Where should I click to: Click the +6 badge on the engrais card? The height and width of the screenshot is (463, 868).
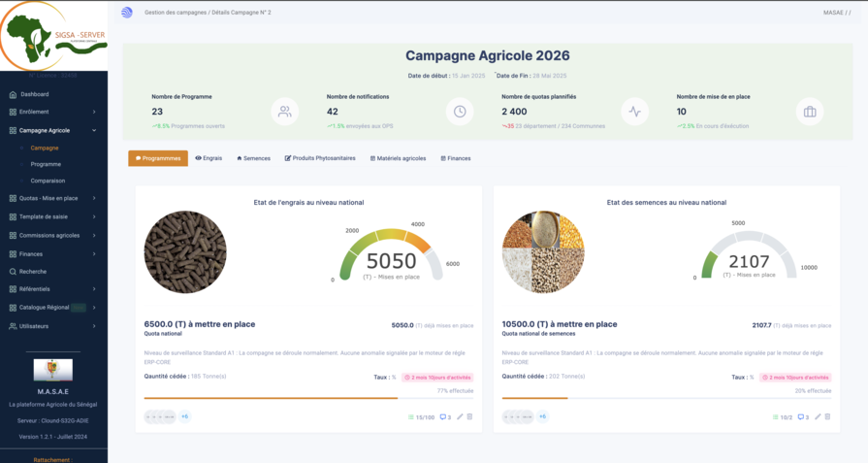coord(184,416)
